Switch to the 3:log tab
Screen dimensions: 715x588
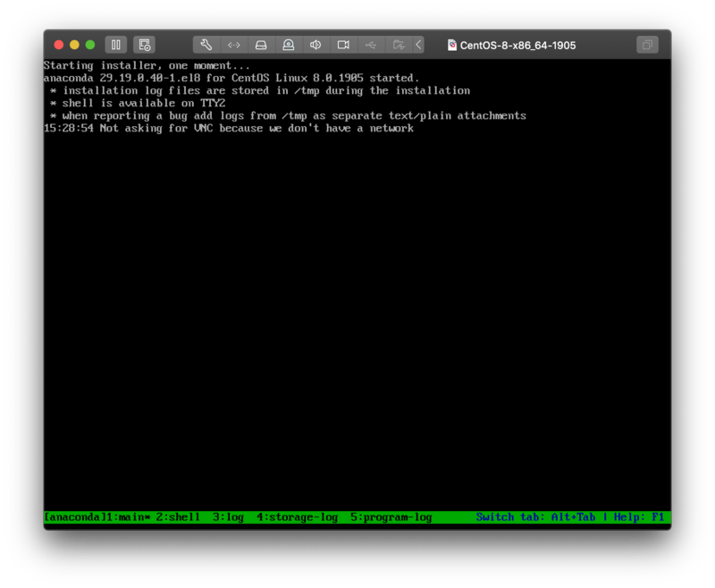(228, 517)
